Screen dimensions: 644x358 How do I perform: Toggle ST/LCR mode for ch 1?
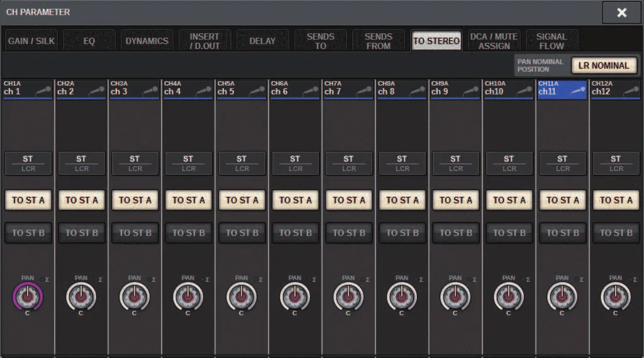(28, 163)
